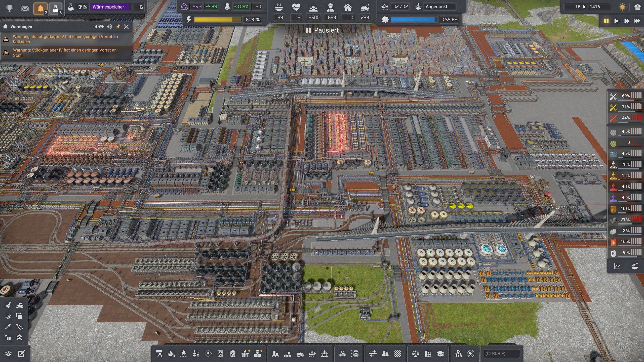Click the Wärmespeicher research progress bar
Screen dimensions: 644x362
click(x=111, y=7)
